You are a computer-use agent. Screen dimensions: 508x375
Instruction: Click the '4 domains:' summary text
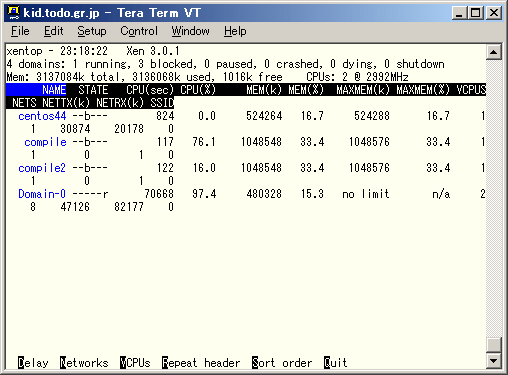tap(36, 64)
